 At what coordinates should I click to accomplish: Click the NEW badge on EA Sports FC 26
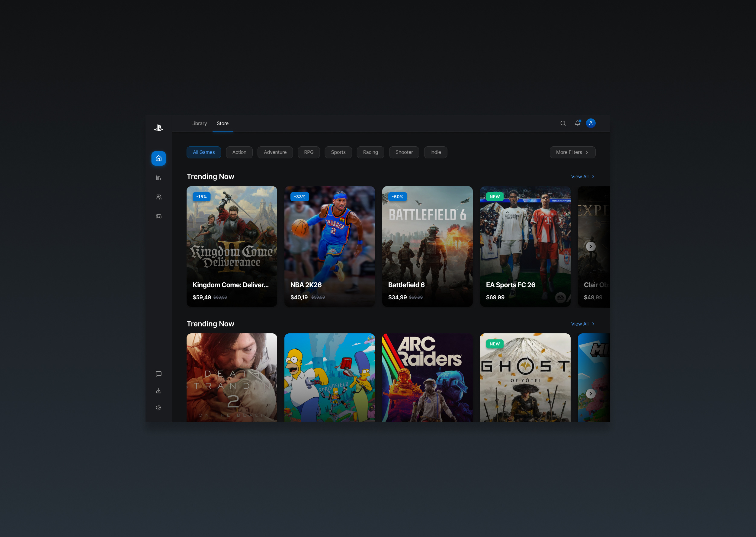(495, 197)
